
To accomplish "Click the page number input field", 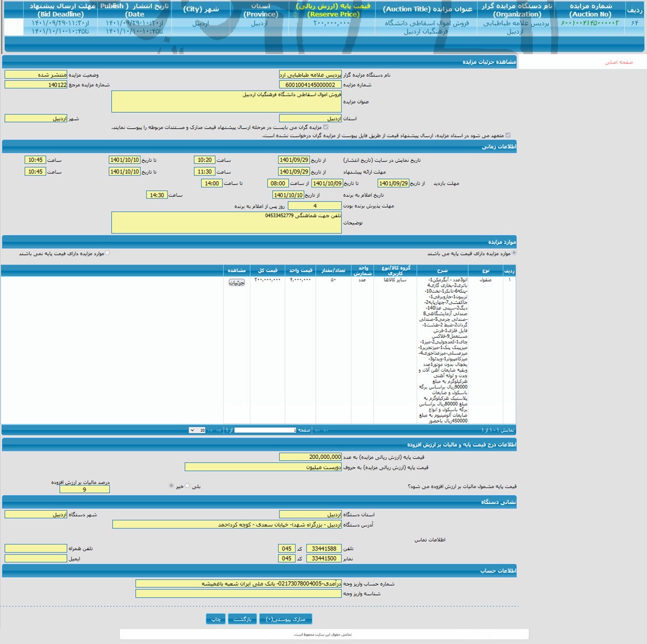I will click(265, 430).
